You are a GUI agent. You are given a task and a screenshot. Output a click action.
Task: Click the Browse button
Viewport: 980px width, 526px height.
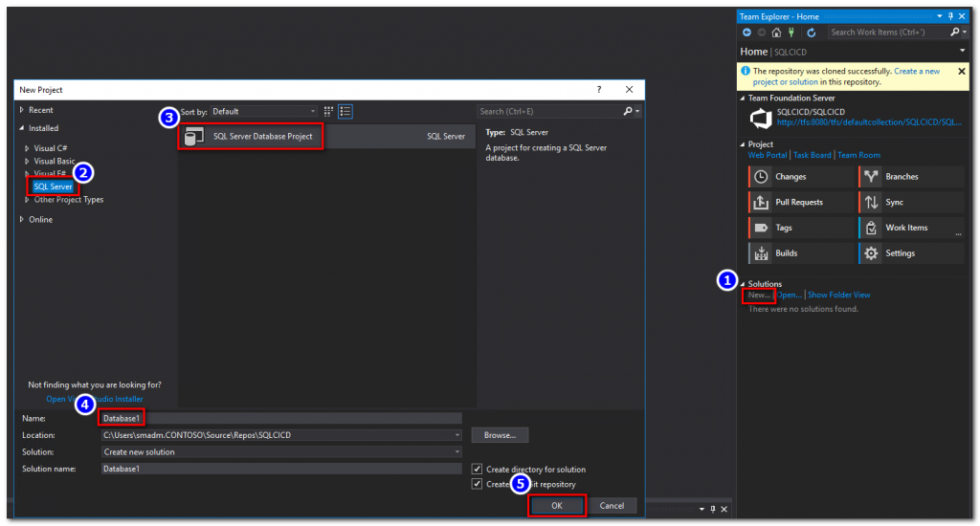pos(500,435)
